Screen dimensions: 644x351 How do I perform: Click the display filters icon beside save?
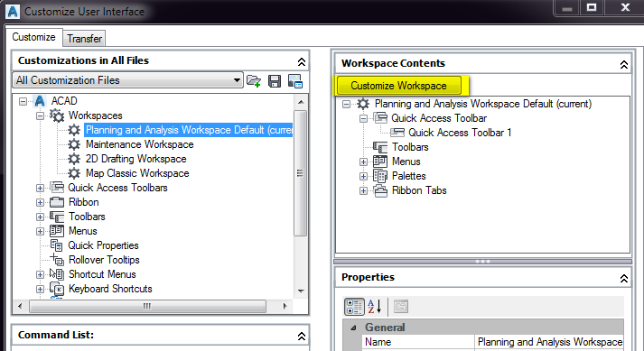coord(294,81)
